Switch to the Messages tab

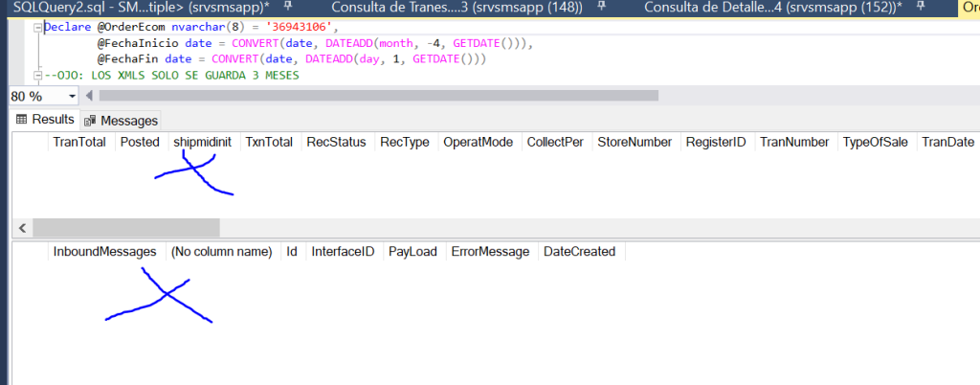click(x=120, y=120)
